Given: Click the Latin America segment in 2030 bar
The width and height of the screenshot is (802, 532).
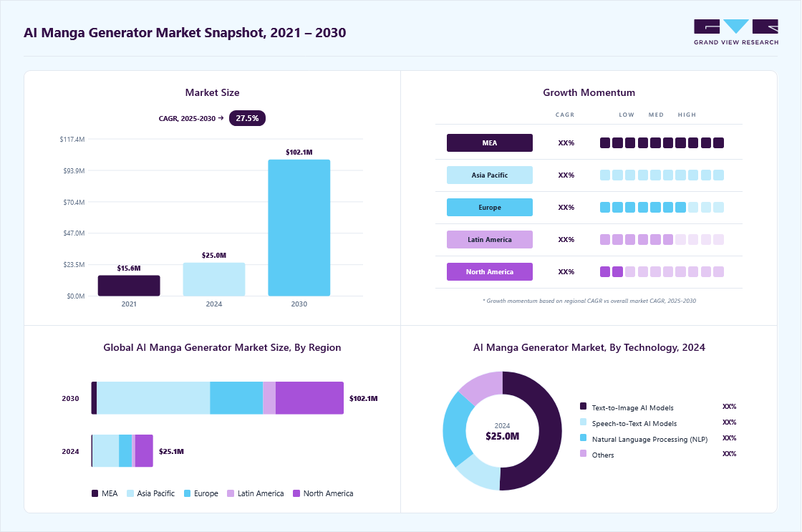Looking at the screenshot, I should pos(269,398).
